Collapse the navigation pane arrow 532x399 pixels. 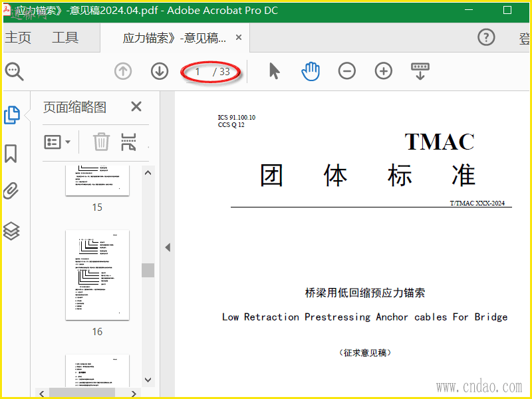(168, 247)
